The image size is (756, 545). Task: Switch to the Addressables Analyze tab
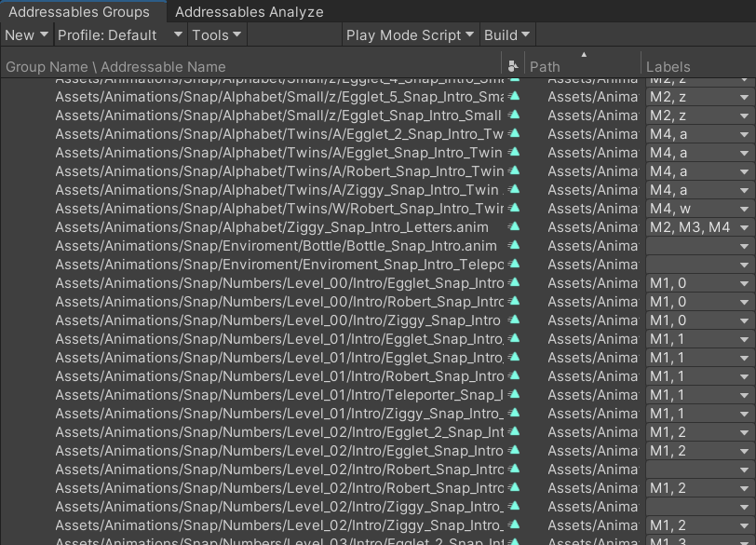click(249, 12)
